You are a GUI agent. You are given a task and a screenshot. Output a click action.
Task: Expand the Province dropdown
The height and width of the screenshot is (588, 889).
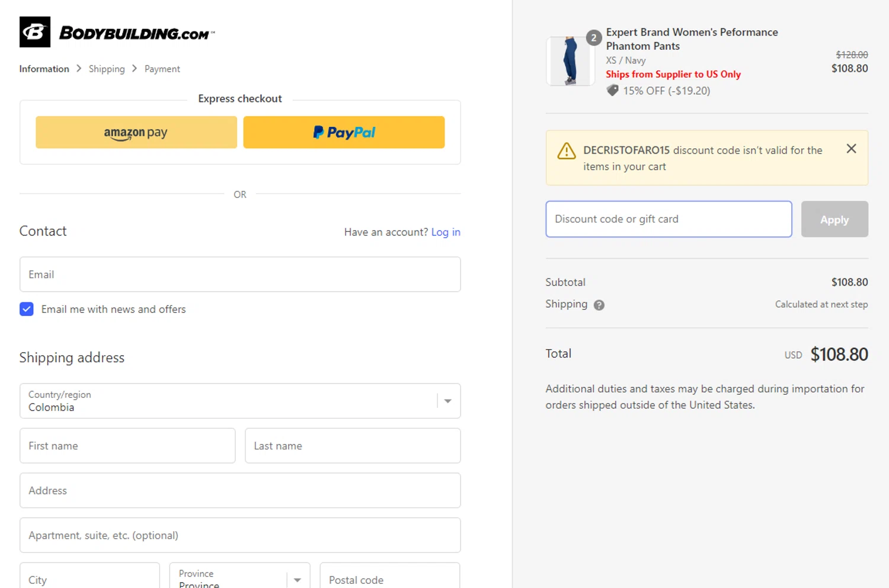240,576
